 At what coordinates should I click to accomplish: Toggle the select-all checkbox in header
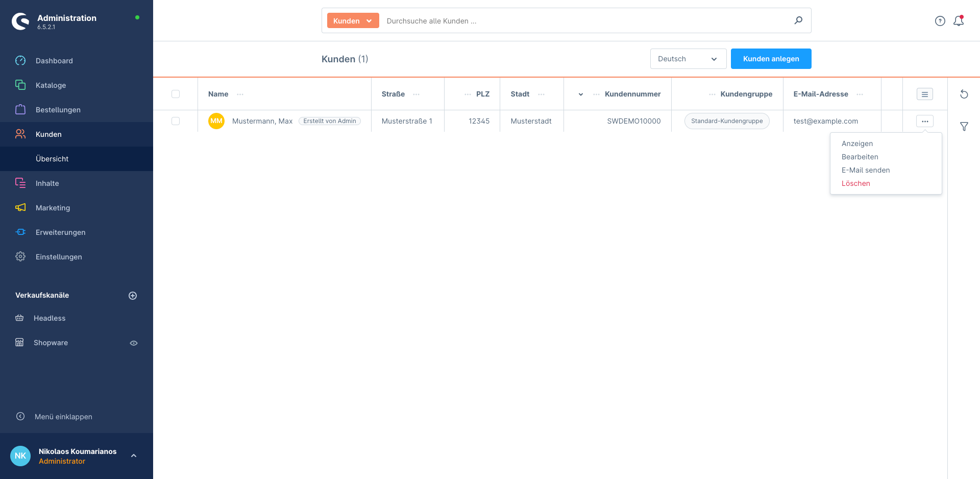click(176, 94)
